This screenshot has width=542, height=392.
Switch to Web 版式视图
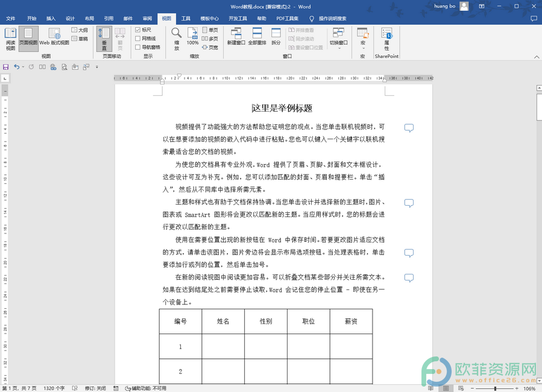[x=54, y=37]
